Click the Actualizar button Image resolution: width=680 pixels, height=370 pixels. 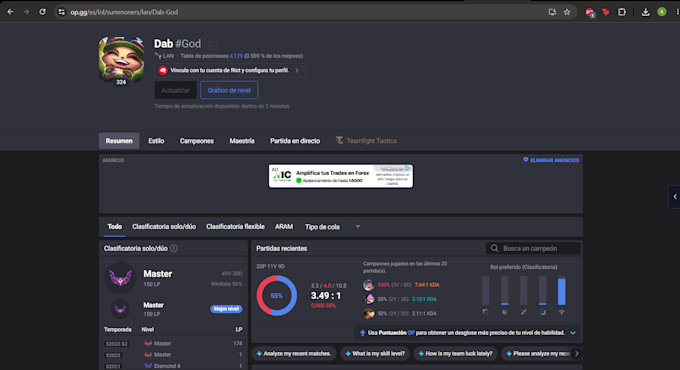(x=175, y=90)
